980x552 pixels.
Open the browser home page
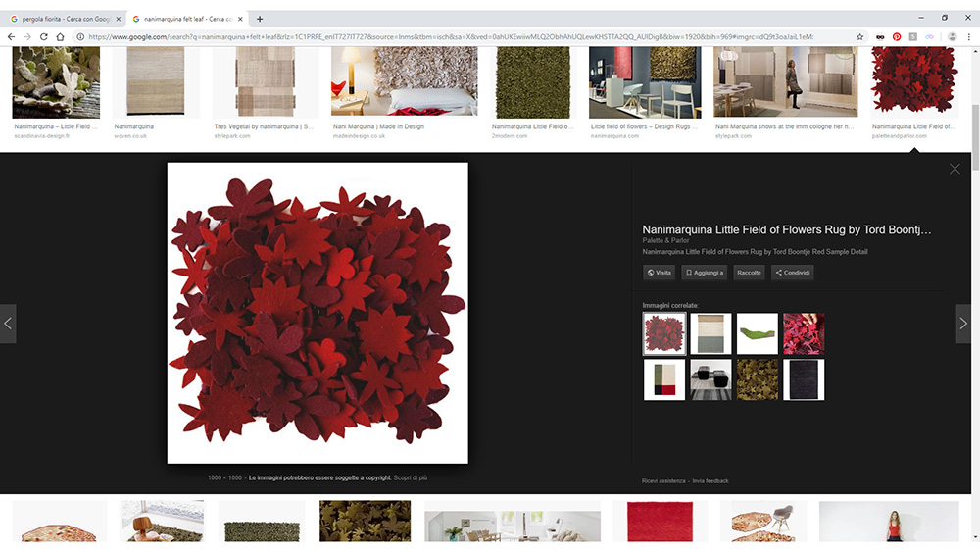(x=60, y=37)
